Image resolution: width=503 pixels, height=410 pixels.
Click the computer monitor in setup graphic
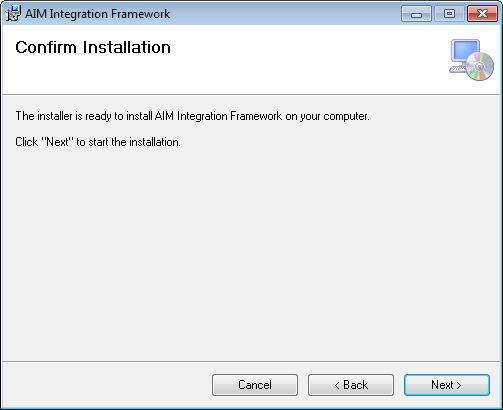coord(465,50)
